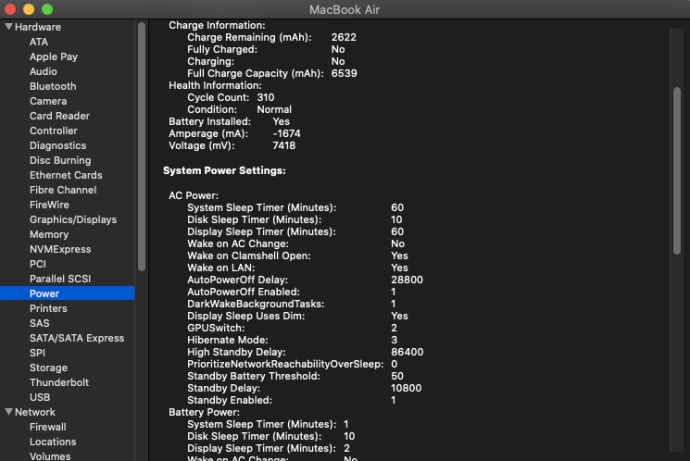Select Apple Pay in the sidebar
690x461 pixels.
click(53, 57)
